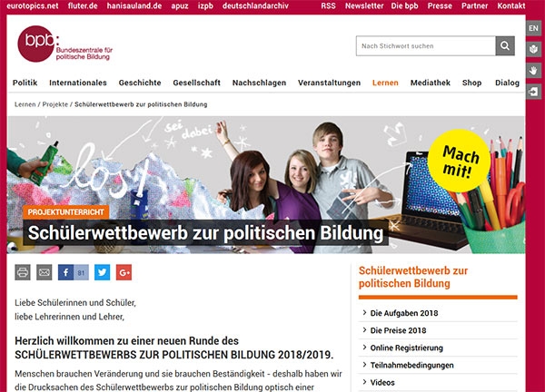
Task: Tweet this page via Twitter icon
Action: tap(102, 272)
